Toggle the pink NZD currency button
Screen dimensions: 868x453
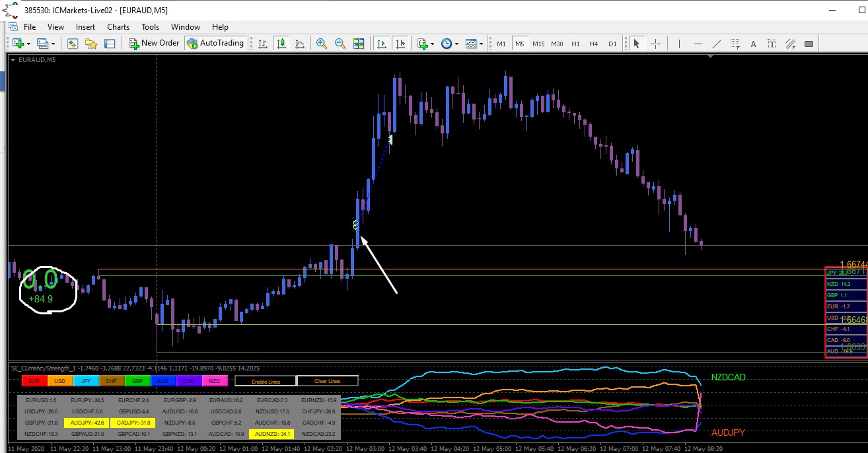point(215,381)
